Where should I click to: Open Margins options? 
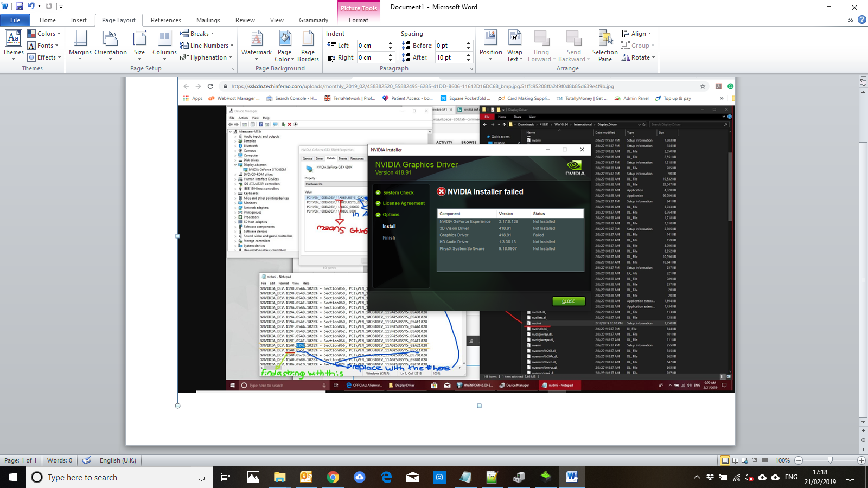[x=80, y=45]
